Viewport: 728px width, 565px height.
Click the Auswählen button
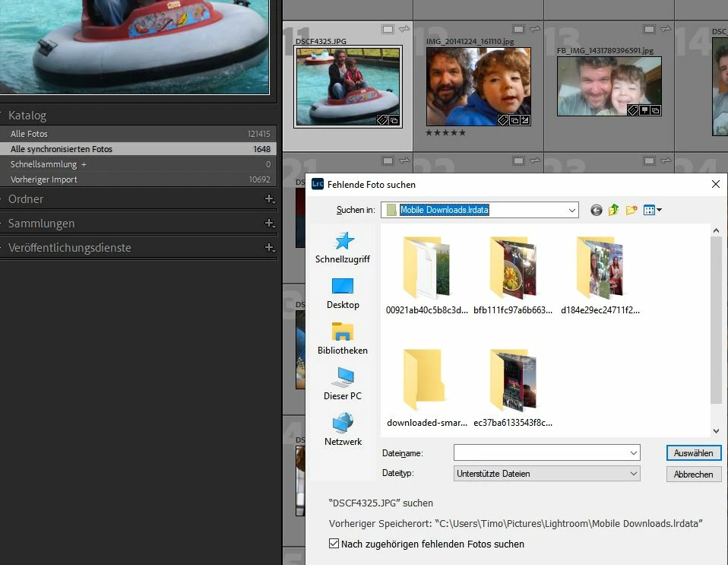694,453
